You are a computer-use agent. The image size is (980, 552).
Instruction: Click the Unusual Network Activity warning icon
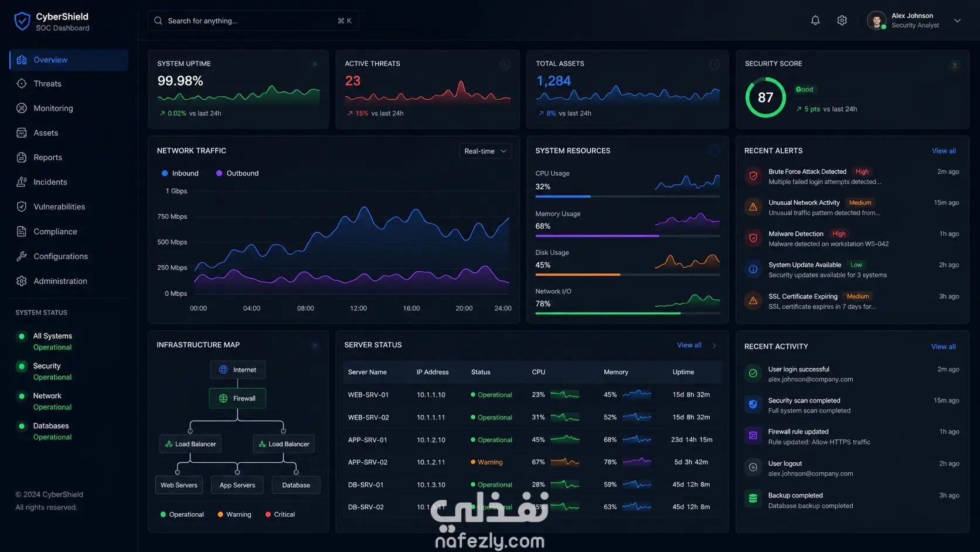point(753,207)
